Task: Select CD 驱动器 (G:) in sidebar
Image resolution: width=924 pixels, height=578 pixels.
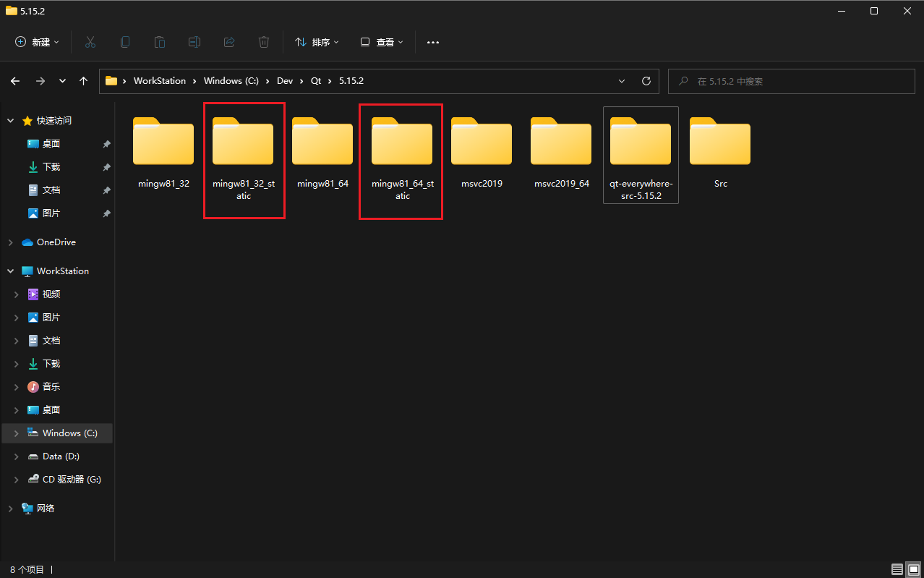Action: tap(72, 479)
